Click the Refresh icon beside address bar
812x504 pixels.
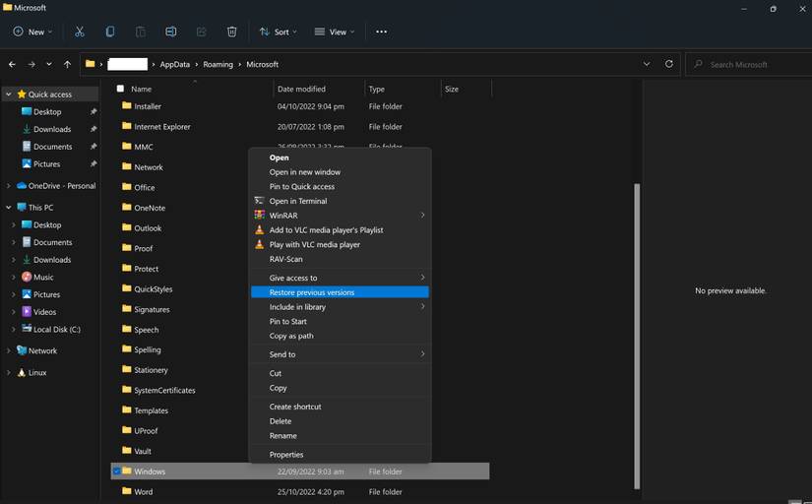pyautogui.click(x=669, y=64)
